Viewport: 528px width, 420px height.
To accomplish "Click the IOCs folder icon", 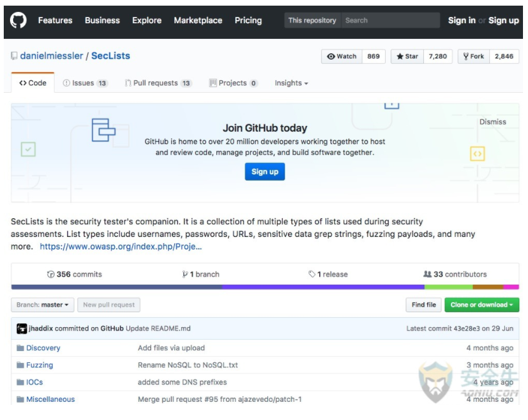I will pyautogui.click(x=21, y=382).
